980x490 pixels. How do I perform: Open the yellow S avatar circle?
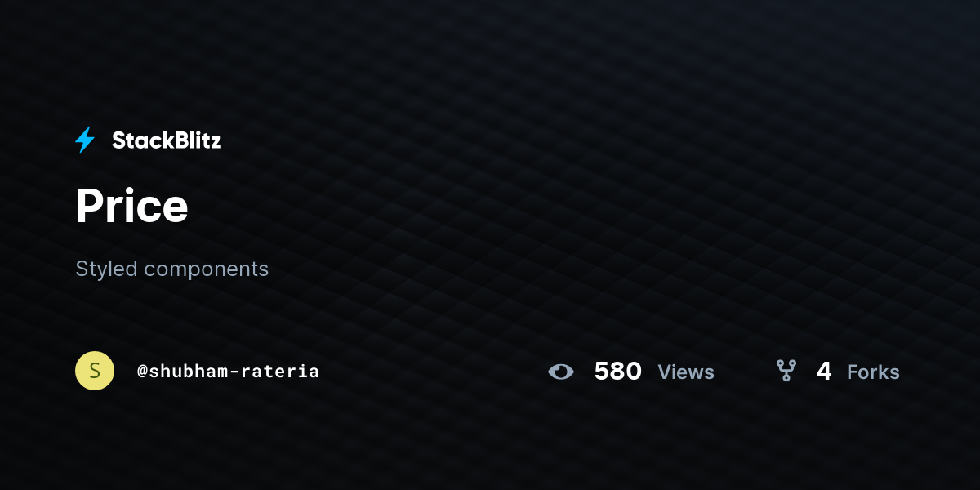point(95,371)
